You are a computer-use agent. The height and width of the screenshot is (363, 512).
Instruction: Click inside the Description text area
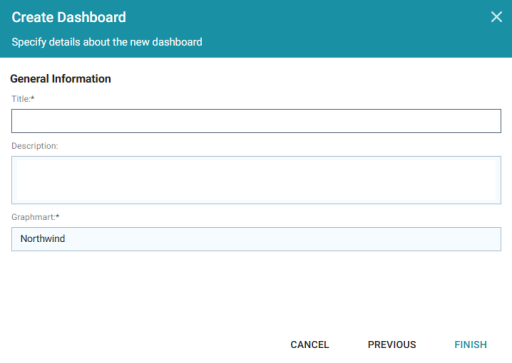pyautogui.click(x=256, y=180)
